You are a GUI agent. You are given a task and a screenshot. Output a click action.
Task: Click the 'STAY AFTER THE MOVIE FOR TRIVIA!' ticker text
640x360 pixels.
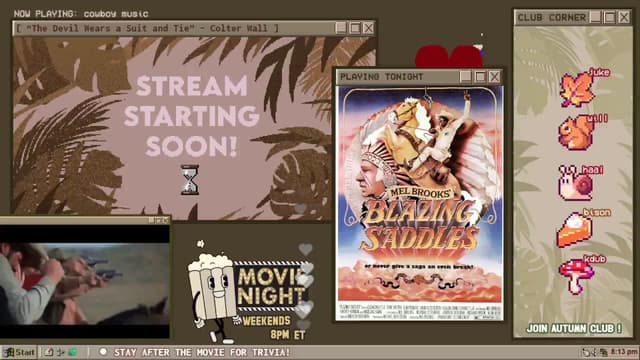click(202, 352)
